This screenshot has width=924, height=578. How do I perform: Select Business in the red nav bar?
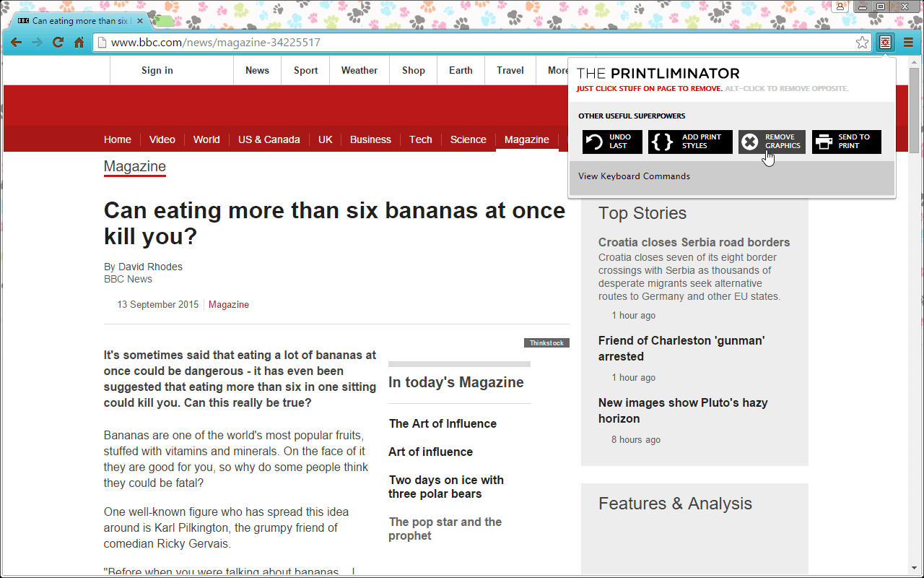coord(370,139)
